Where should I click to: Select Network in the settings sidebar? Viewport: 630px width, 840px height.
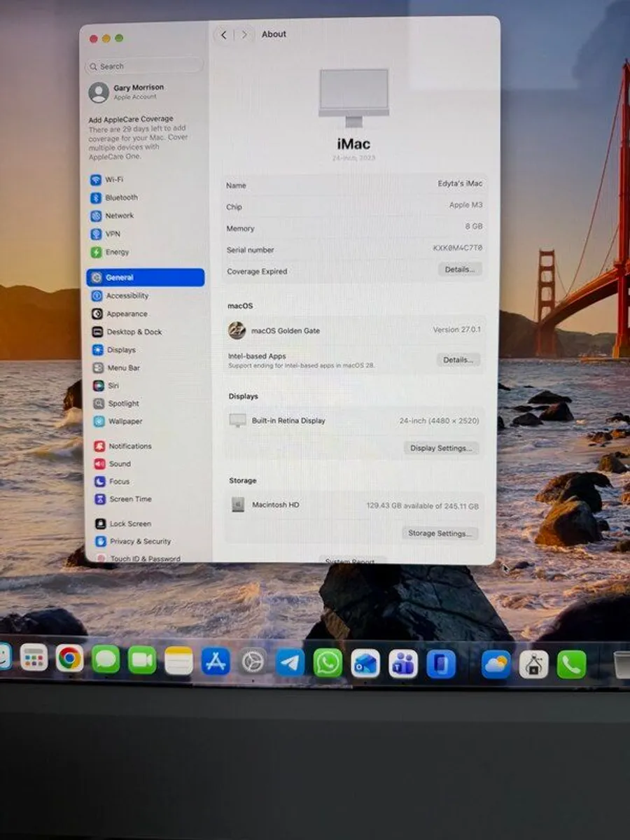(112, 216)
